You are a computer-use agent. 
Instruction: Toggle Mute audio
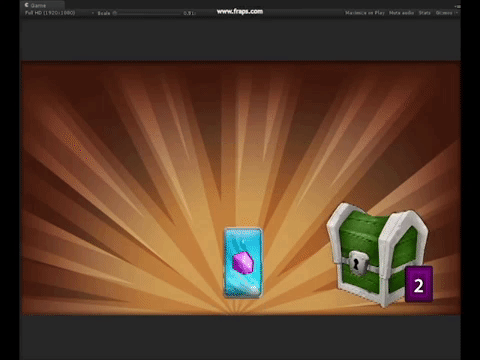click(x=401, y=13)
